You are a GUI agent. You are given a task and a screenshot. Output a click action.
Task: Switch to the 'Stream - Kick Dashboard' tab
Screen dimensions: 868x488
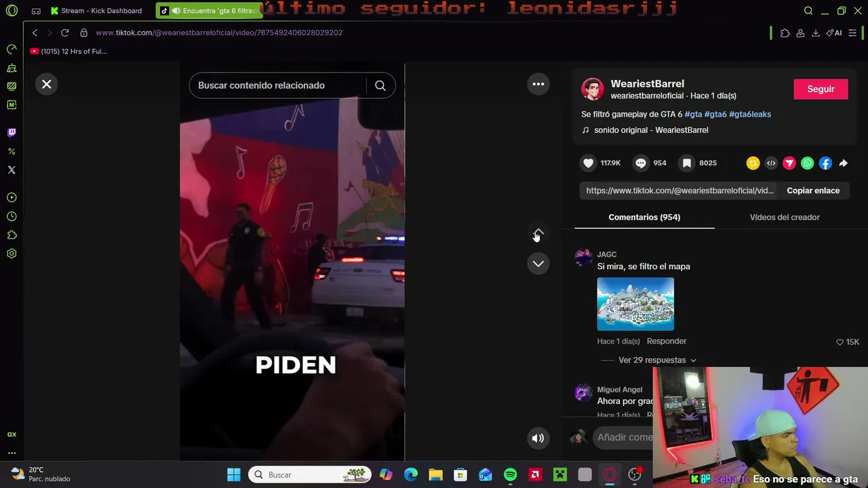point(96,11)
